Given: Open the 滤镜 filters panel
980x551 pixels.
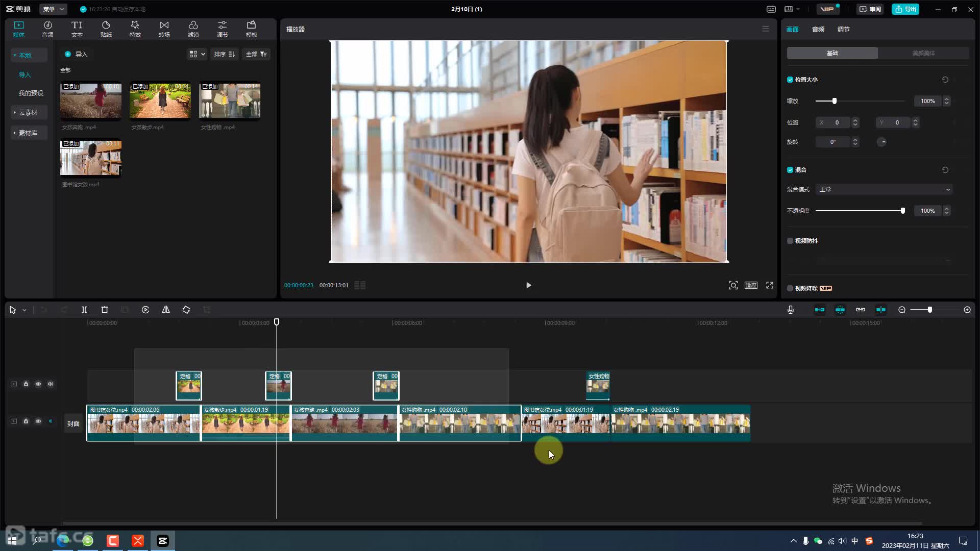Looking at the screenshot, I should point(193,29).
